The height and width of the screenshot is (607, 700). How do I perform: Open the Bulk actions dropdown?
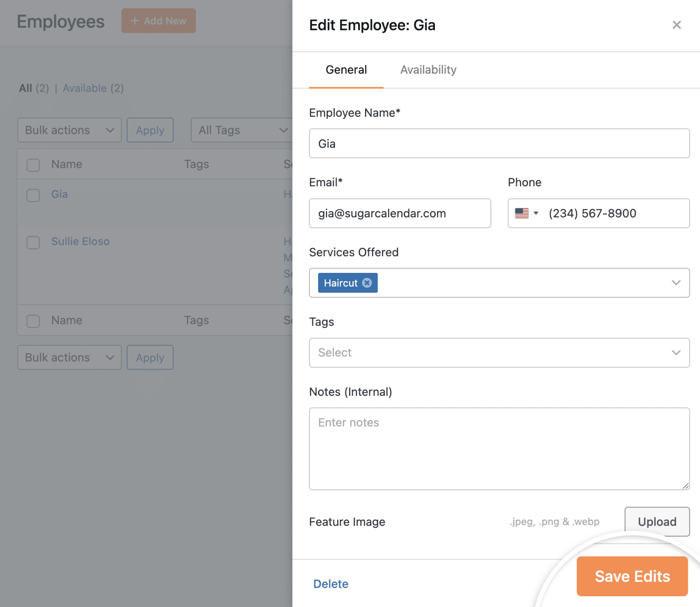pos(69,130)
